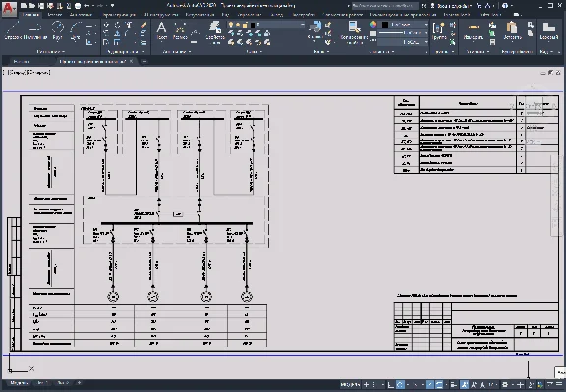Screen dimensions: 566x392
Task: Click the Open file icon in quick access toolbar
Action: pos(32,6)
